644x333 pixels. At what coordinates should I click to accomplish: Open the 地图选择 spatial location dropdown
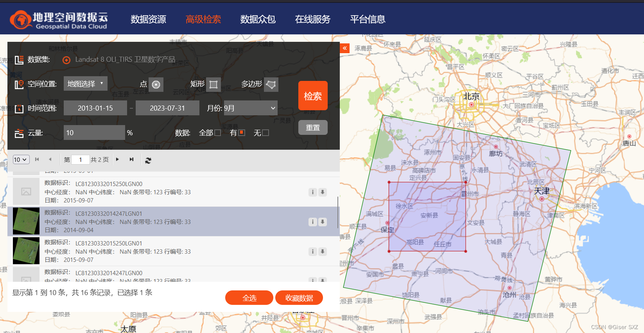[x=85, y=84]
